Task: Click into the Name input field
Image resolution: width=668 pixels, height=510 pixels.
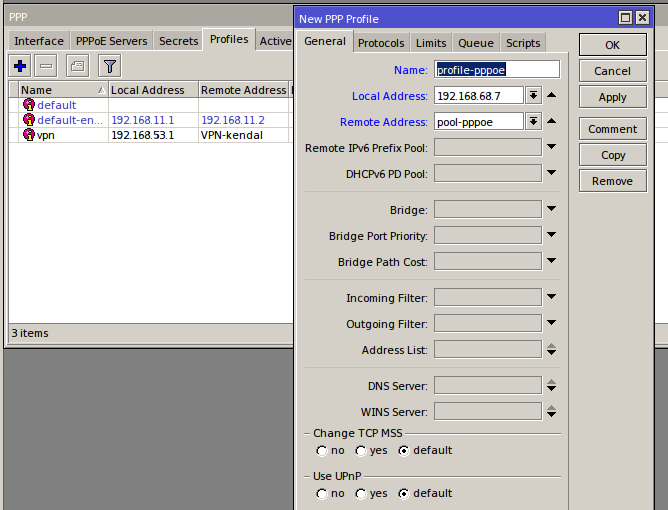Action: pyautogui.click(x=497, y=69)
